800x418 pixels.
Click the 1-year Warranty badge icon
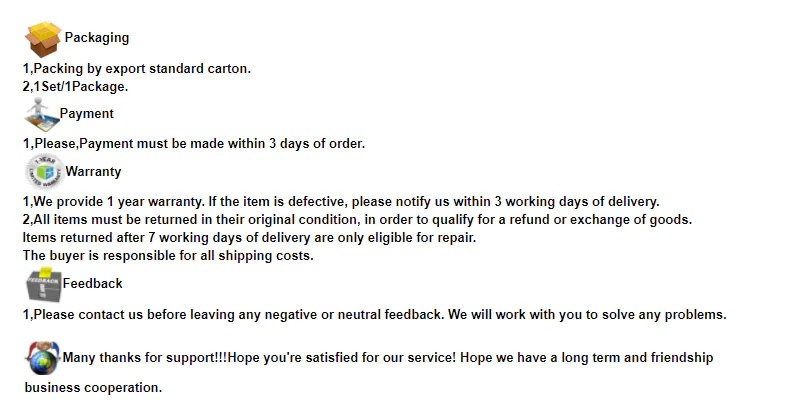click(43, 172)
